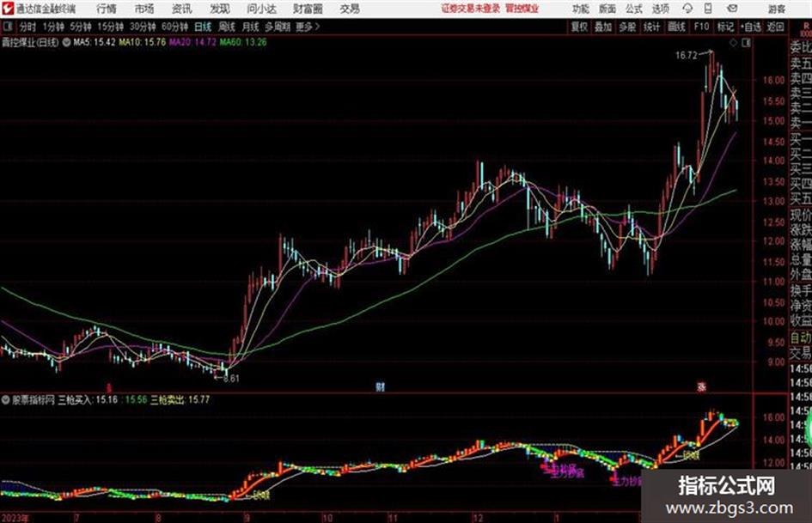Click the 三枪买入: 15.16 indicator value

pyautogui.click(x=88, y=399)
